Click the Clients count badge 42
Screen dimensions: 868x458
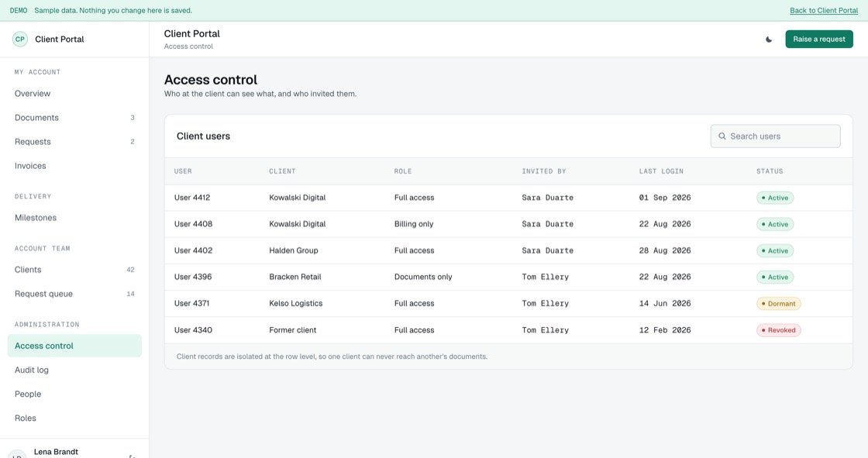(x=131, y=270)
